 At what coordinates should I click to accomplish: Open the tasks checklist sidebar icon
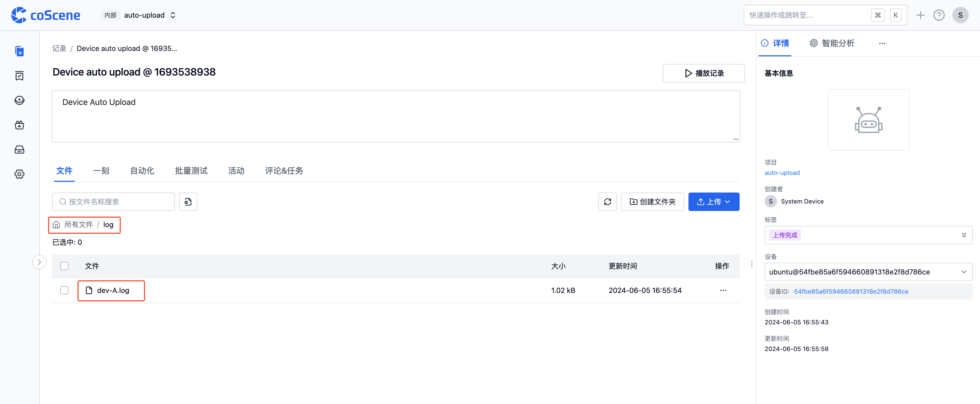[19, 76]
